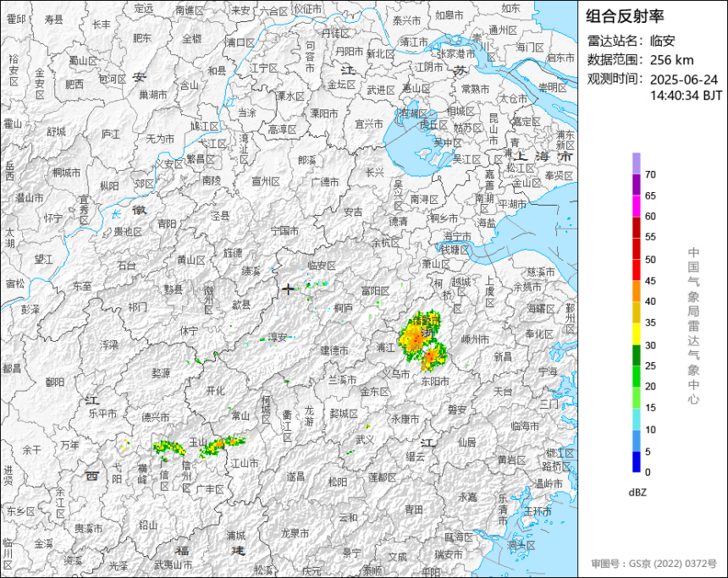Click the 武夷山市 map label
The width and height of the screenshot is (728, 578).
(173, 565)
